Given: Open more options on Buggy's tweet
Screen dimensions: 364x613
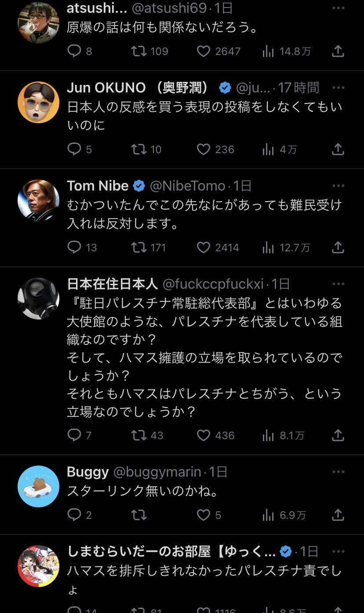Looking at the screenshot, I should (x=339, y=472).
